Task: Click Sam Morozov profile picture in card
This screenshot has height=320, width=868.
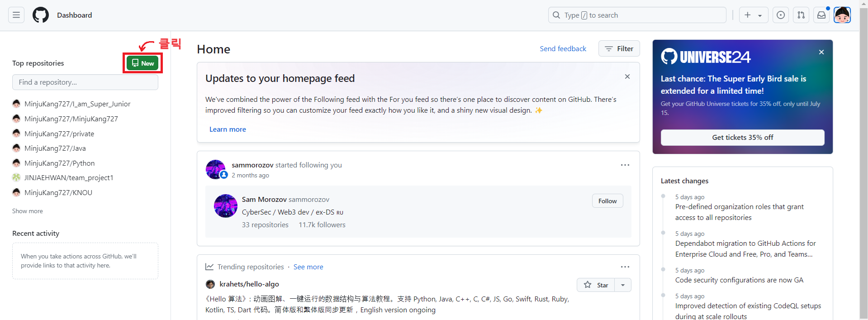Action: tap(226, 206)
